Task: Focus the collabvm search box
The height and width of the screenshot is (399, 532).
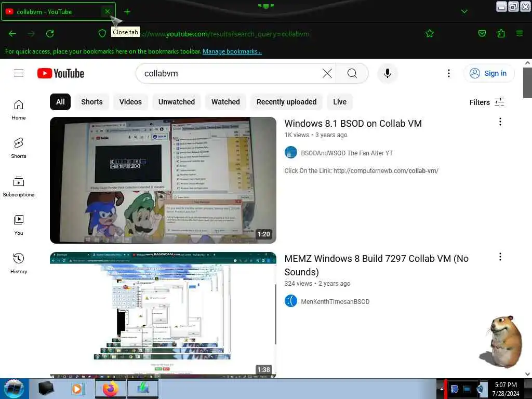Action: (x=231, y=73)
